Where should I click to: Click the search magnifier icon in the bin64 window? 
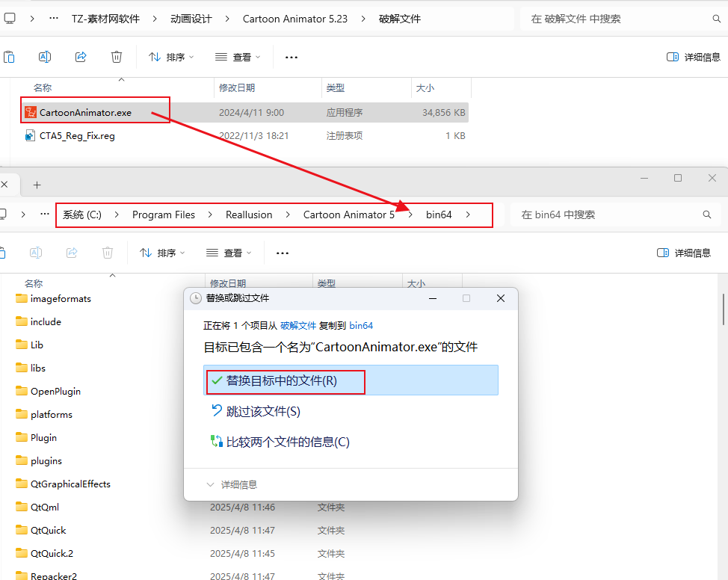pyautogui.click(x=706, y=215)
